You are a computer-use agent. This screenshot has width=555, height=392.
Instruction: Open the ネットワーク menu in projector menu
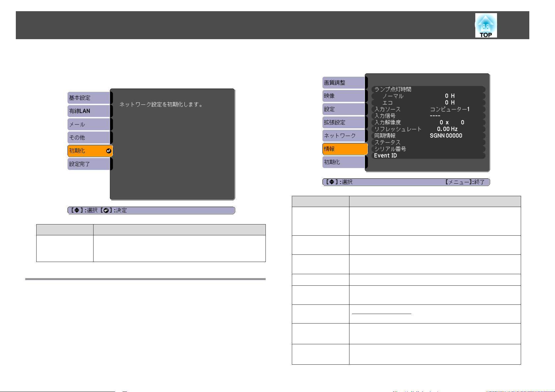[x=344, y=136]
